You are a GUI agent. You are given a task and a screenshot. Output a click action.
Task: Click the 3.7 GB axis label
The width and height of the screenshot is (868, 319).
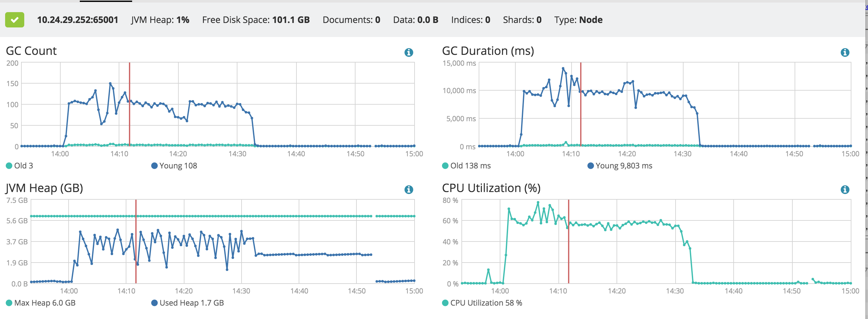click(17, 242)
